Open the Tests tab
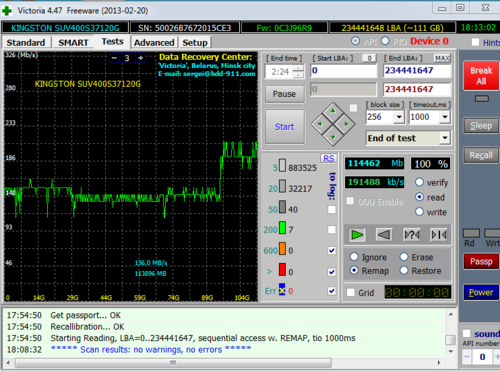This screenshot has height=372, width=500. pyautogui.click(x=112, y=42)
